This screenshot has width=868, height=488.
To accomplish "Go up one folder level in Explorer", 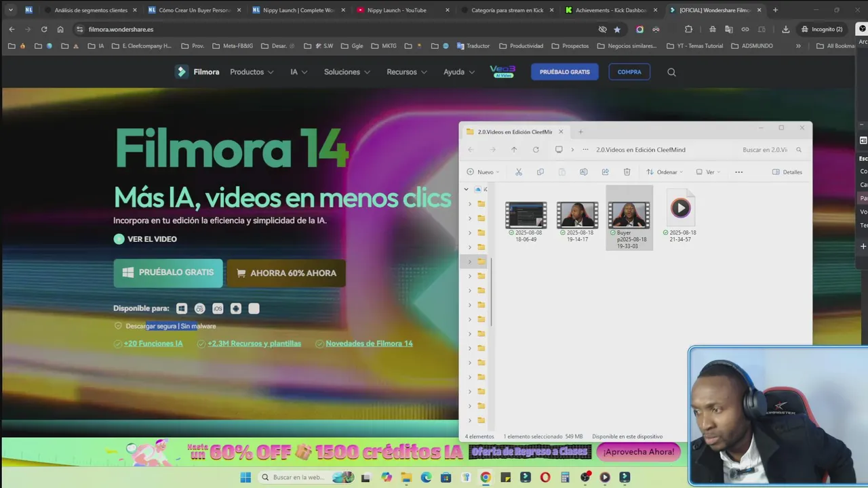I will (x=514, y=150).
